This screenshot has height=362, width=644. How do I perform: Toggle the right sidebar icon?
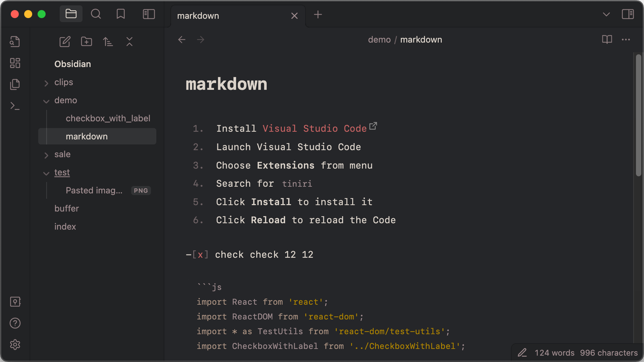(628, 14)
